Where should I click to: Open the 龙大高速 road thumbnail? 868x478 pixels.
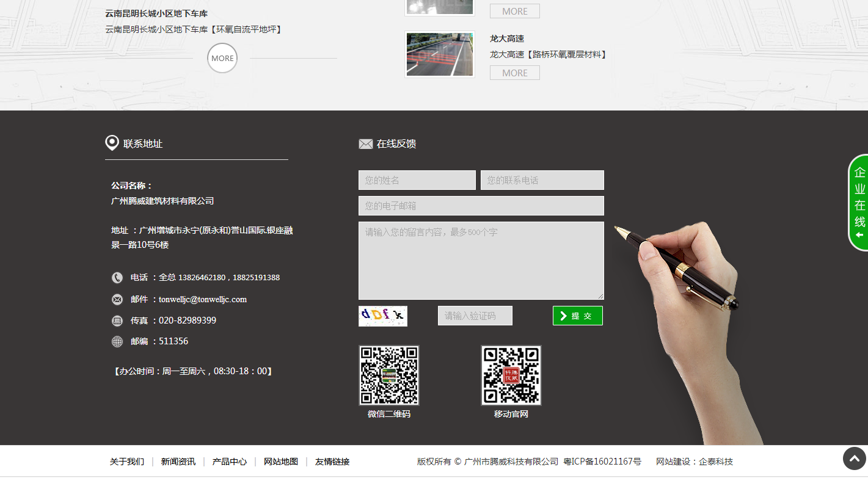click(440, 54)
